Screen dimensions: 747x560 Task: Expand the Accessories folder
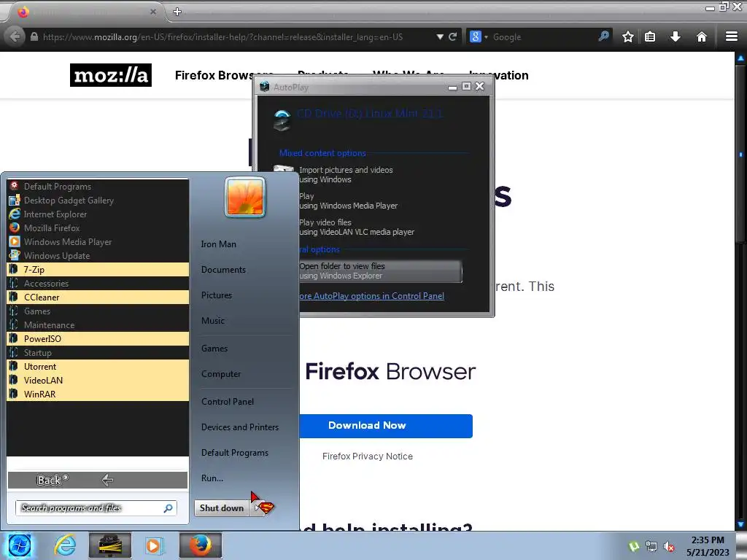(x=98, y=284)
